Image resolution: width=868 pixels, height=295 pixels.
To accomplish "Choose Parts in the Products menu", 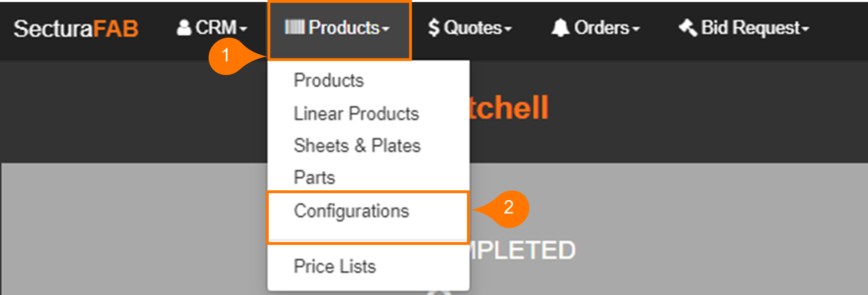I will tap(314, 177).
